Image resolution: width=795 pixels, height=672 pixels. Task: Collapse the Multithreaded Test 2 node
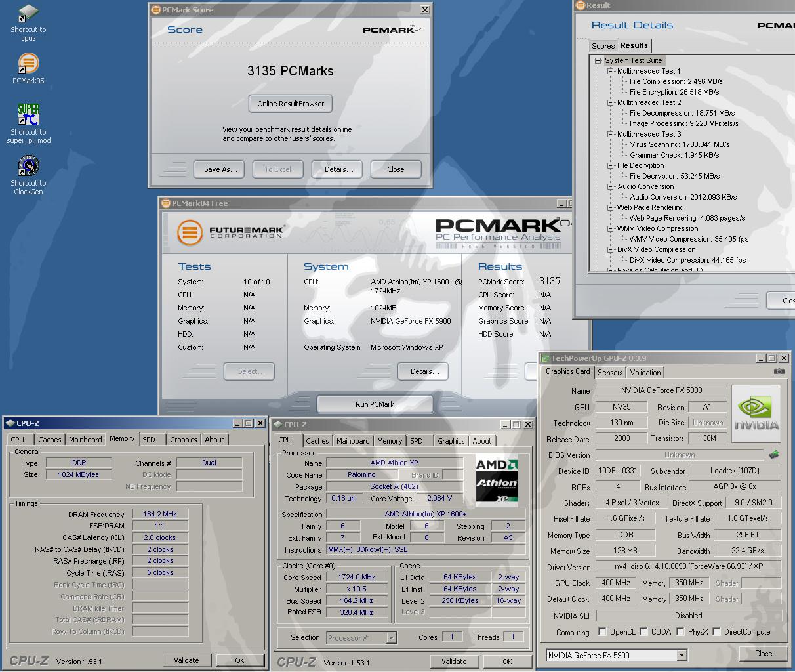pyautogui.click(x=610, y=102)
